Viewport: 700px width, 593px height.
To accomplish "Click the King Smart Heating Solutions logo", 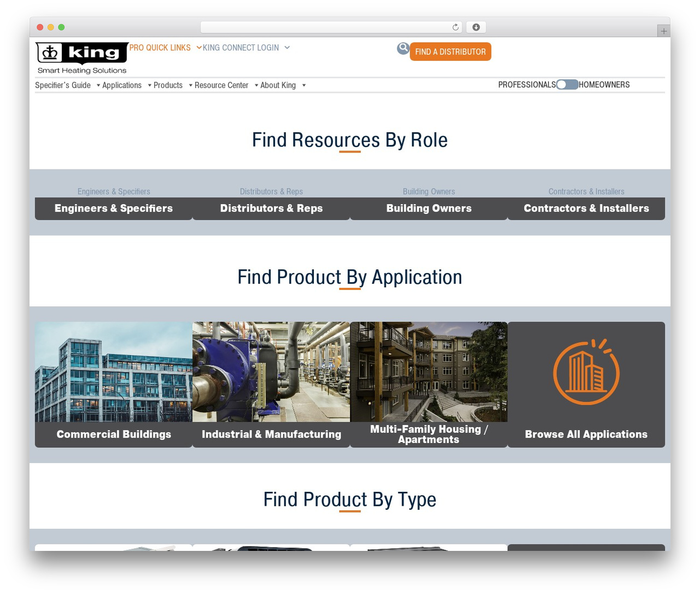I will [82, 58].
